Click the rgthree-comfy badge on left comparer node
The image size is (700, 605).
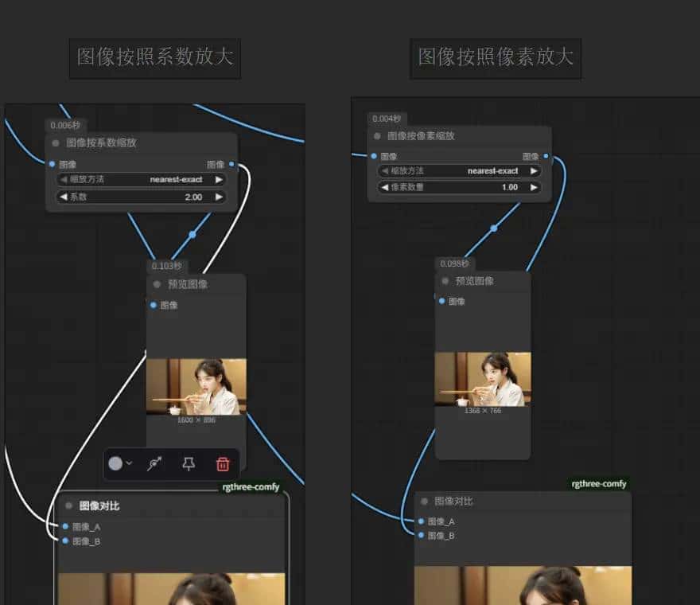pos(251,487)
